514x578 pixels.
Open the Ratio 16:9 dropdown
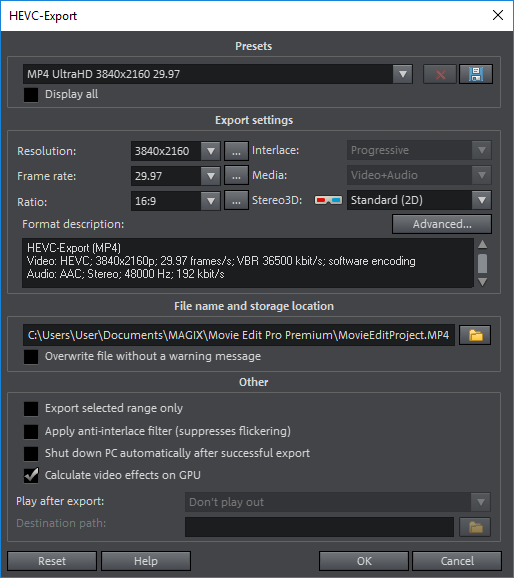coord(176,201)
